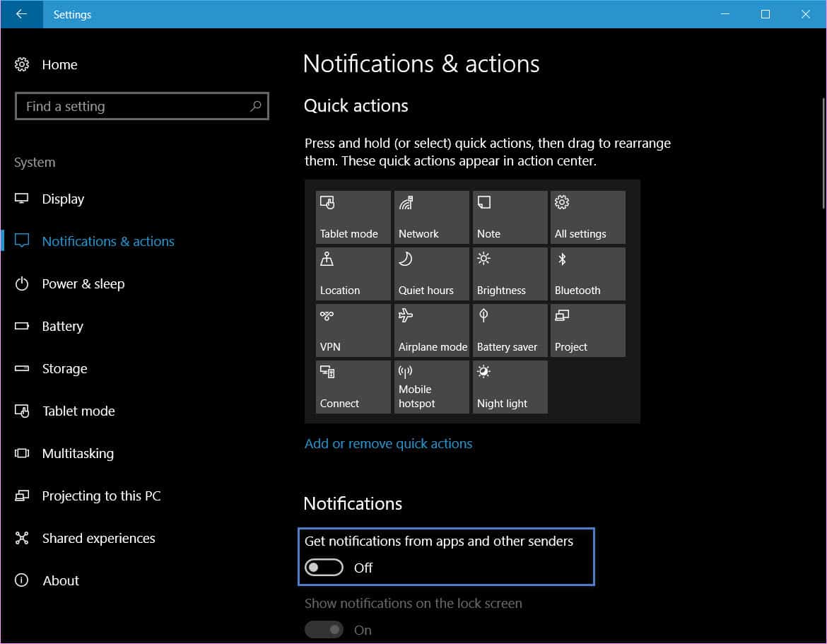Click the All settings quick action tile

[x=587, y=217]
